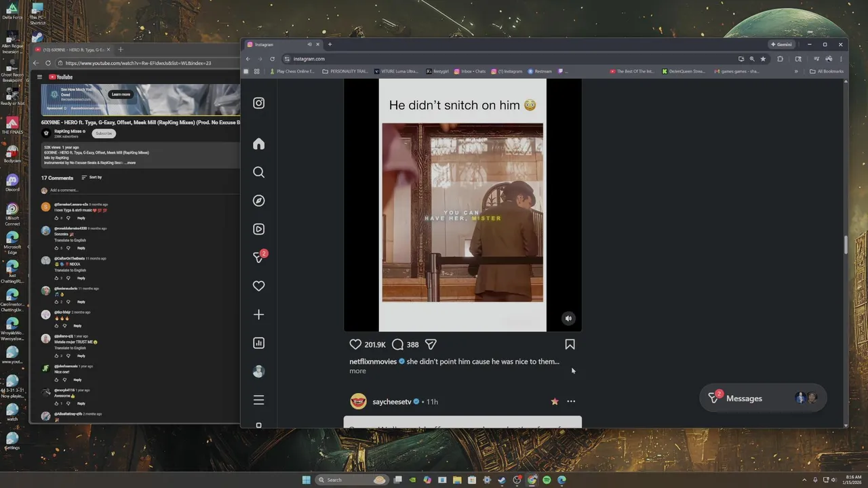The width and height of the screenshot is (868, 488).
Task: Open the YouTube guide hamburger menu
Action: pos(39,77)
